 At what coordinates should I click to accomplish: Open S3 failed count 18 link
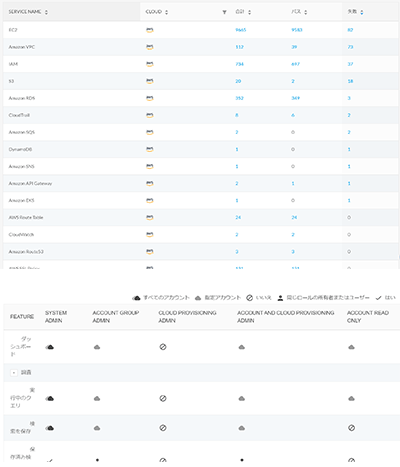tap(350, 81)
